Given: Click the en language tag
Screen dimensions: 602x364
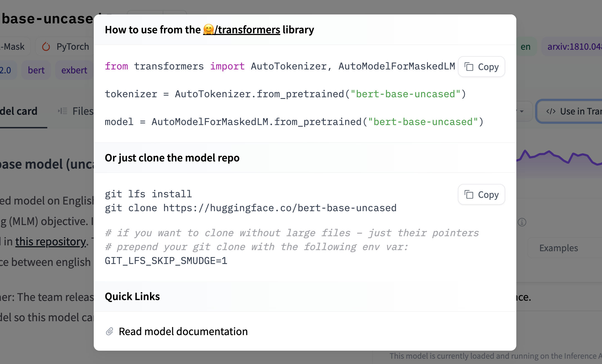Looking at the screenshot, I should tap(526, 46).
